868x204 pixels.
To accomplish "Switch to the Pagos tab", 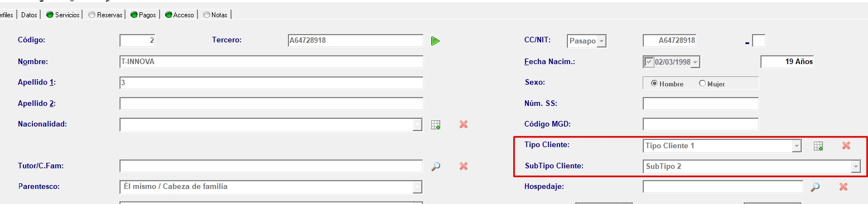I will 143,15.
